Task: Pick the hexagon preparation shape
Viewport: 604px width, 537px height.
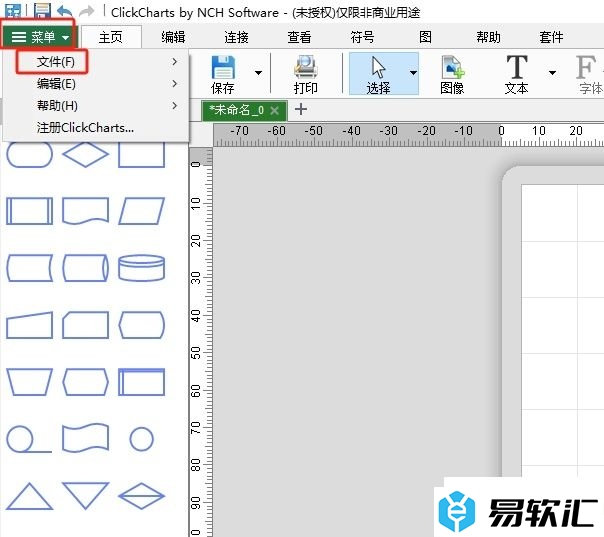Action: [x=86, y=382]
